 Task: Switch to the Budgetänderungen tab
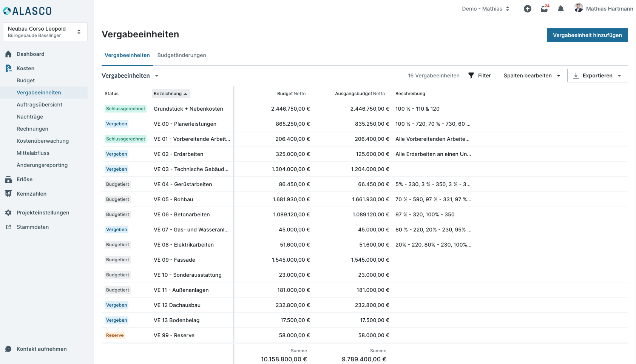(x=182, y=55)
